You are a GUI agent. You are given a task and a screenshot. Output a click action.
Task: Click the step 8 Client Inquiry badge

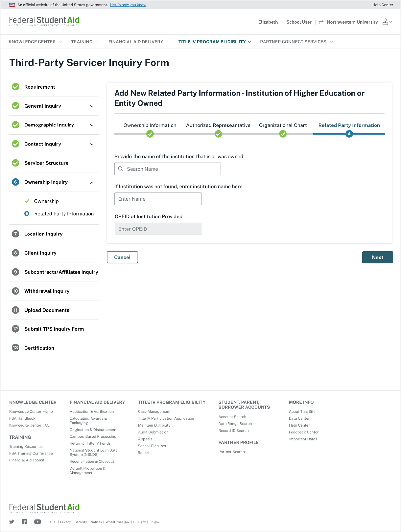(x=15, y=253)
